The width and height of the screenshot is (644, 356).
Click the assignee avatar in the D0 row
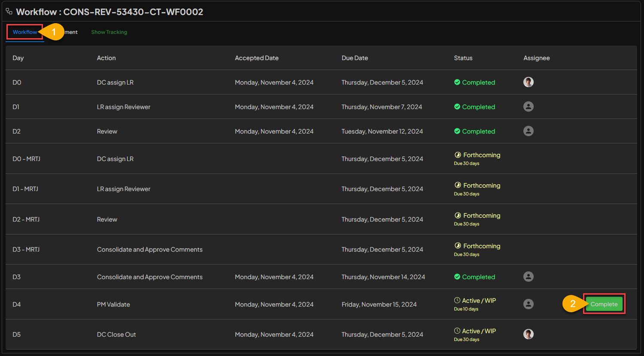pyautogui.click(x=529, y=82)
